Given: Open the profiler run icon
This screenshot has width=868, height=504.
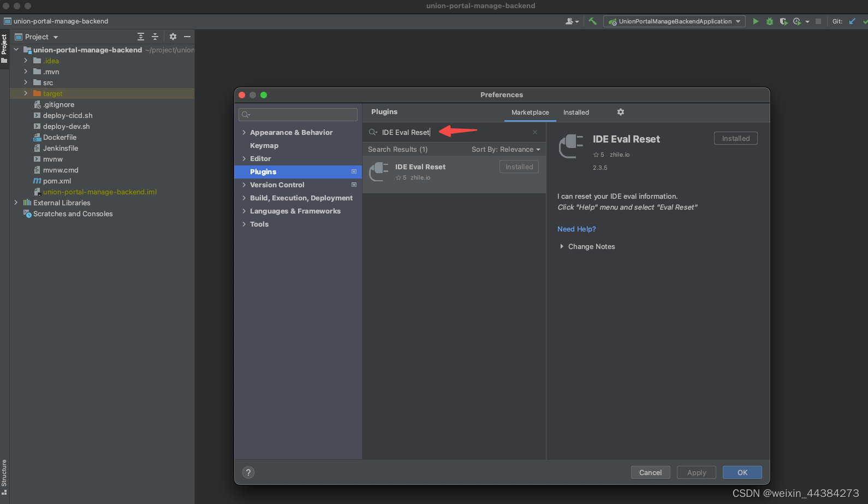Looking at the screenshot, I should 797,21.
